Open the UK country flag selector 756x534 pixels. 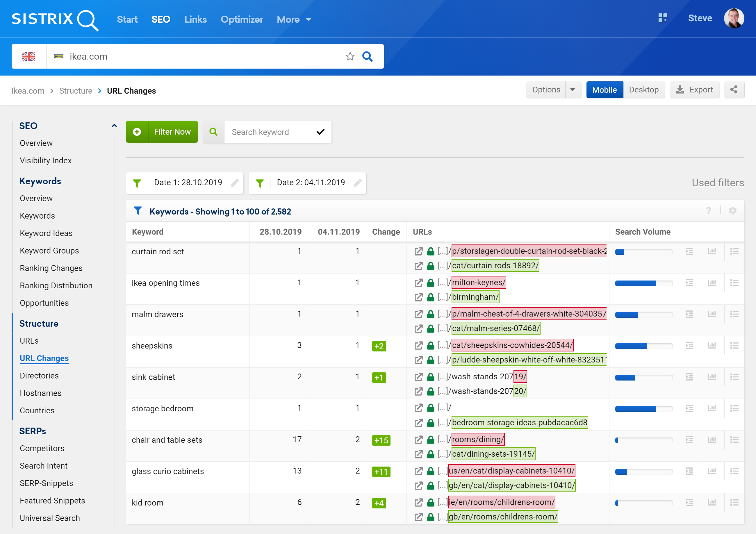(x=29, y=56)
